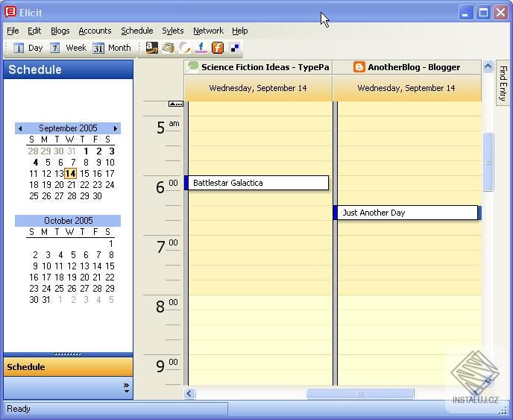Click the September 2005 month header
Screen dimensions: 513x420
pyautogui.click(x=68, y=128)
